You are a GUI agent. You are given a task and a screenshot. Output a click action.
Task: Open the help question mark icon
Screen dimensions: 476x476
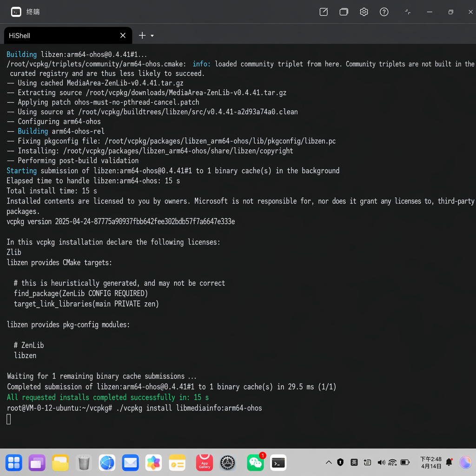(384, 12)
